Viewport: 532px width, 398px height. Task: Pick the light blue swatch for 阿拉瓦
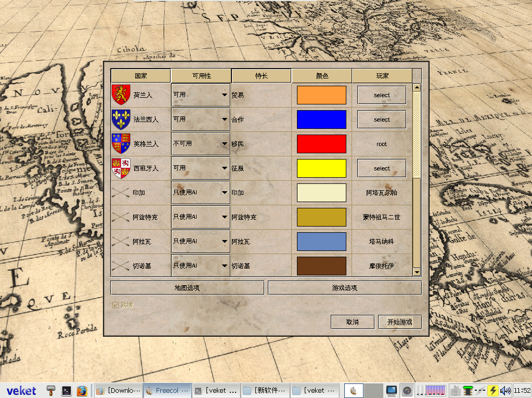click(x=321, y=242)
